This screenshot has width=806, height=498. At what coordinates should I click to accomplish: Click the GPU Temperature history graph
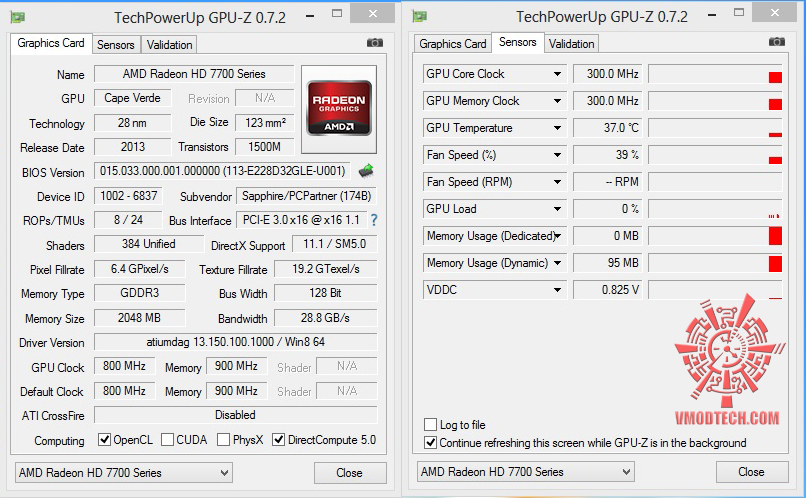(716, 128)
